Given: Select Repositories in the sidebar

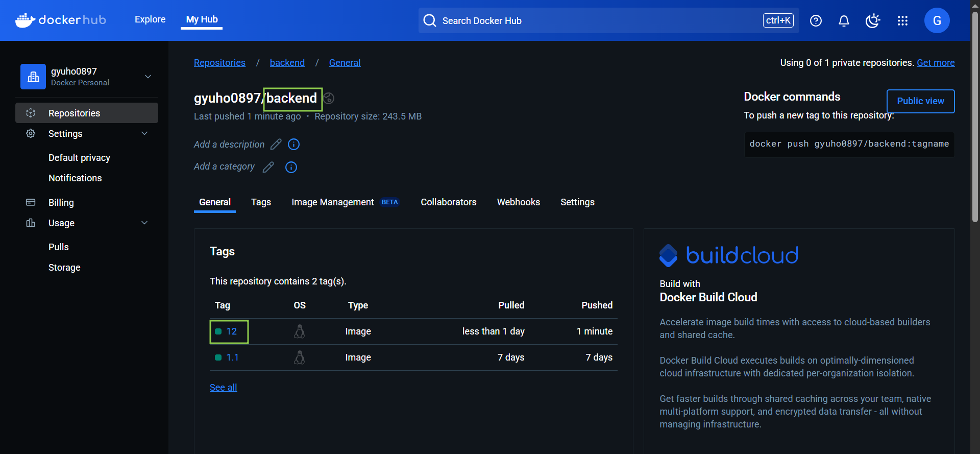Looking at the screenshot, I should point(87,113).
